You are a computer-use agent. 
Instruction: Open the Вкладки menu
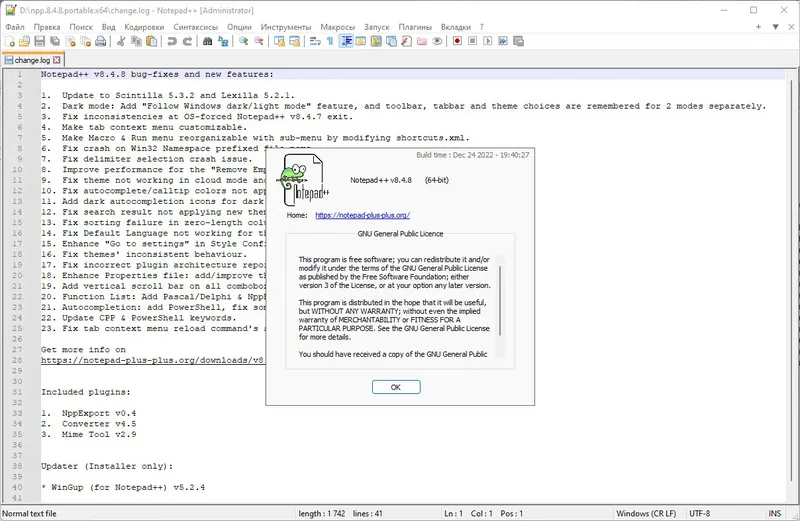[456, 27]
